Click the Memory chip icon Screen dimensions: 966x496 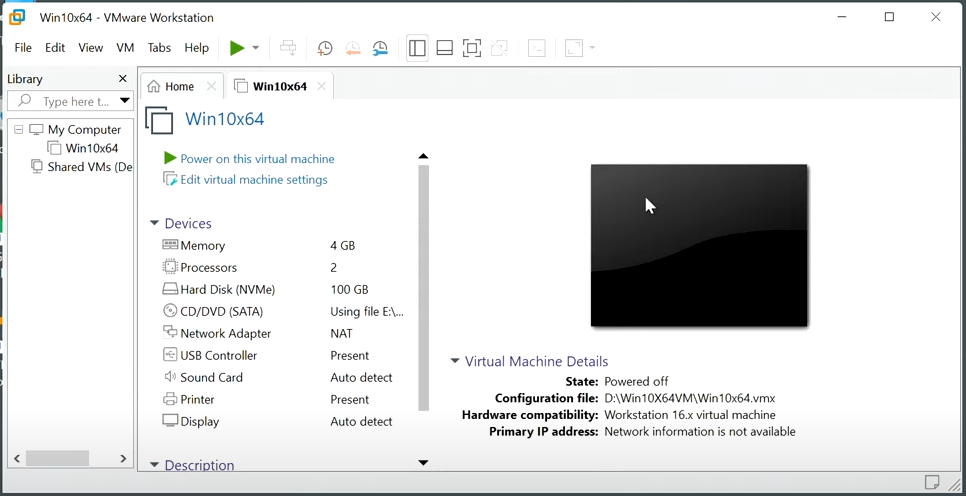click(170, 245)
